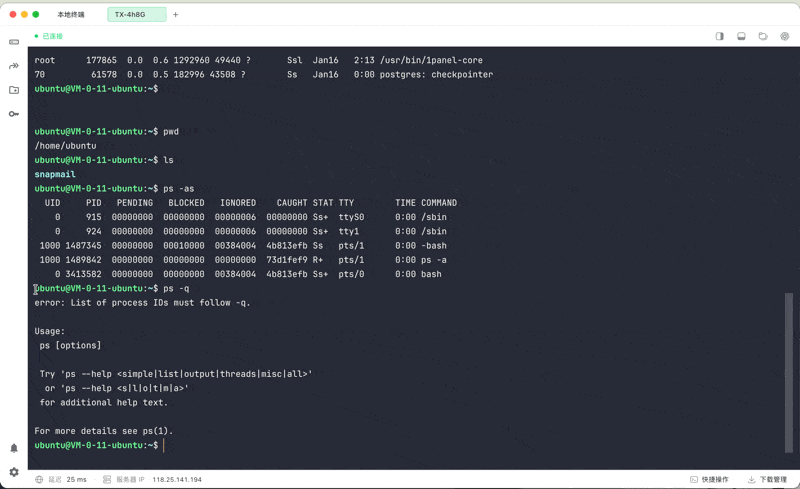Open the key management sidebar icon

pos(14,114)
